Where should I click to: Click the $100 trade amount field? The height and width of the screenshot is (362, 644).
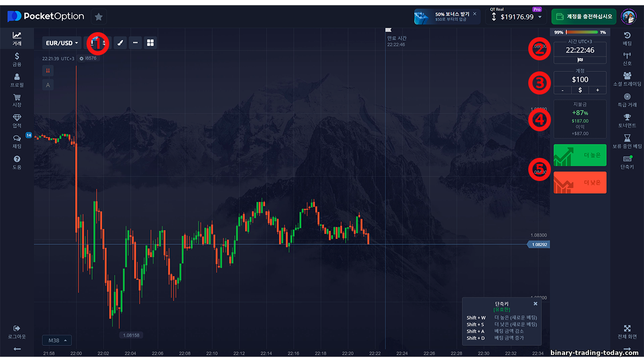(580, 79)
